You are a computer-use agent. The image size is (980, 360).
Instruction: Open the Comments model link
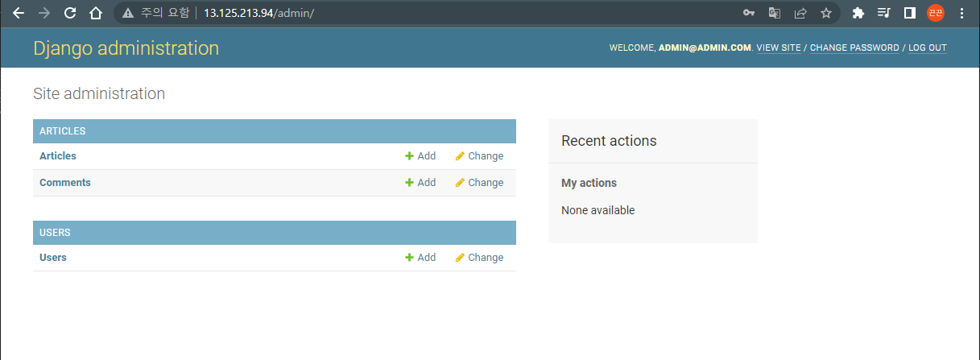click(x=65, y=183)
